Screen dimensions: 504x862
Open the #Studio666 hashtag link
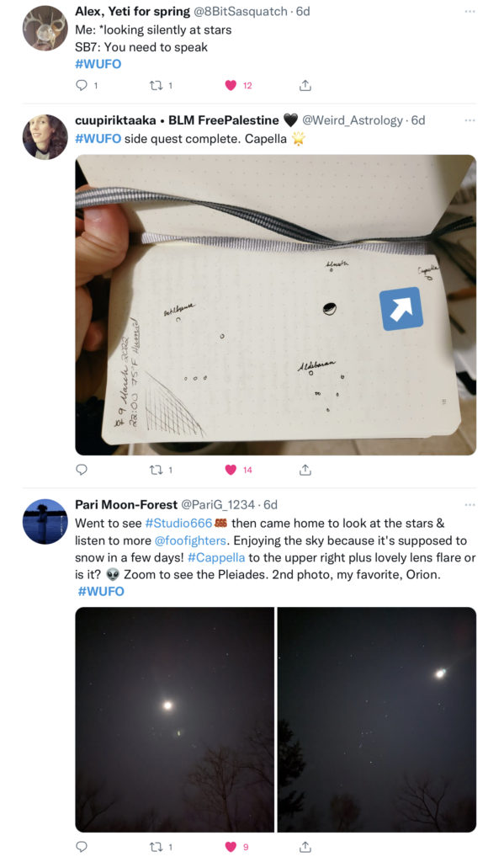tap(178, 523)
